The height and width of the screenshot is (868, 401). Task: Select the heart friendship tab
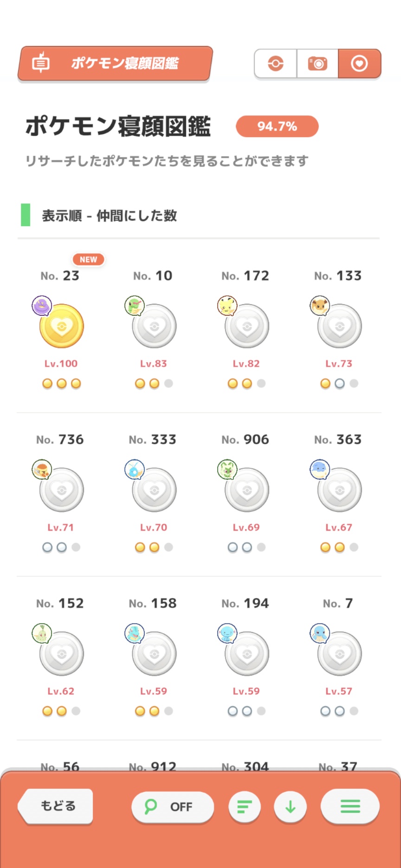359,64
